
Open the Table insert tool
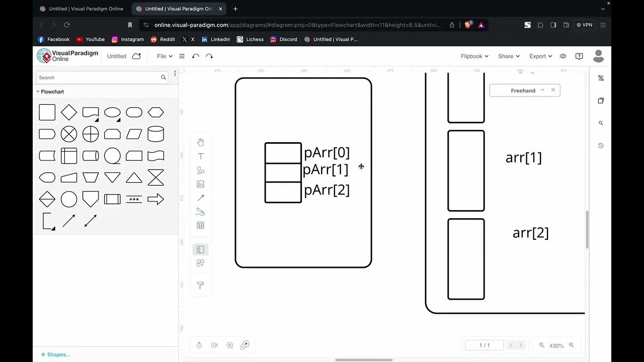(x=200, y=225)
